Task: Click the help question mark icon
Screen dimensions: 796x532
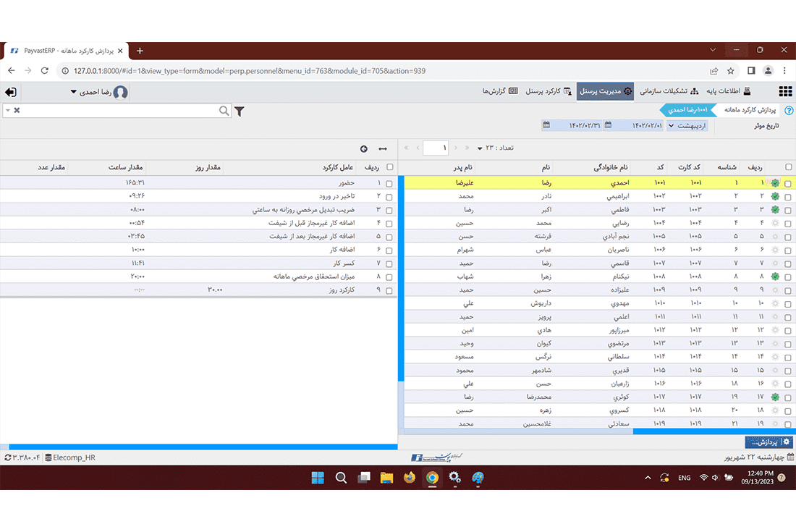Action: click(x=789, y=111)
